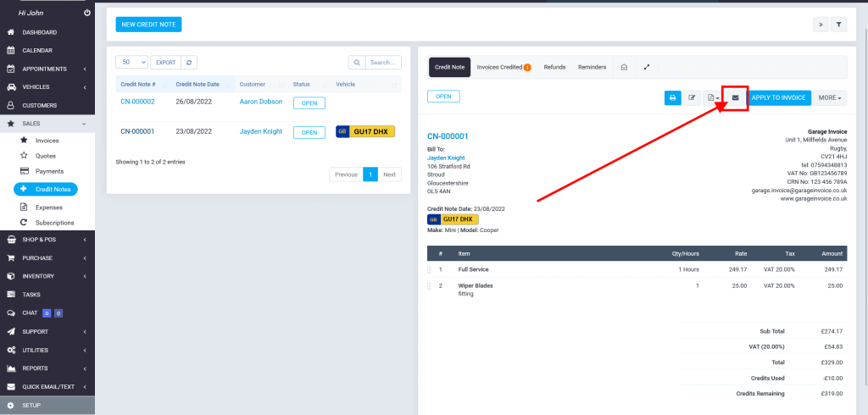
Task: Click the refresh table icon
Action: click(189, 63)
